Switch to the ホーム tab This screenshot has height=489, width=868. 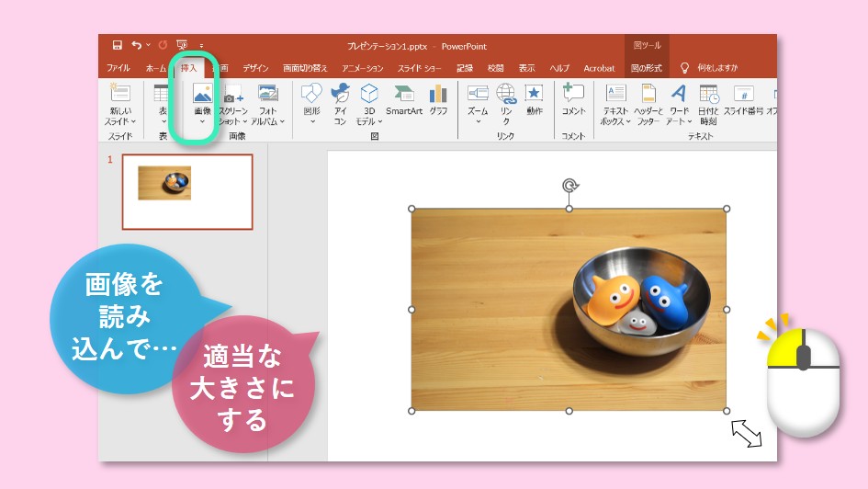coord(155,68)
